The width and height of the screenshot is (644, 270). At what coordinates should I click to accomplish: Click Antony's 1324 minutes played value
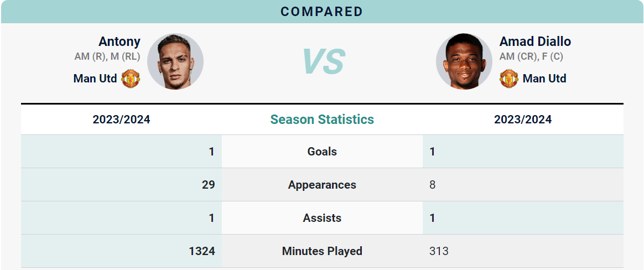(201, 251)
